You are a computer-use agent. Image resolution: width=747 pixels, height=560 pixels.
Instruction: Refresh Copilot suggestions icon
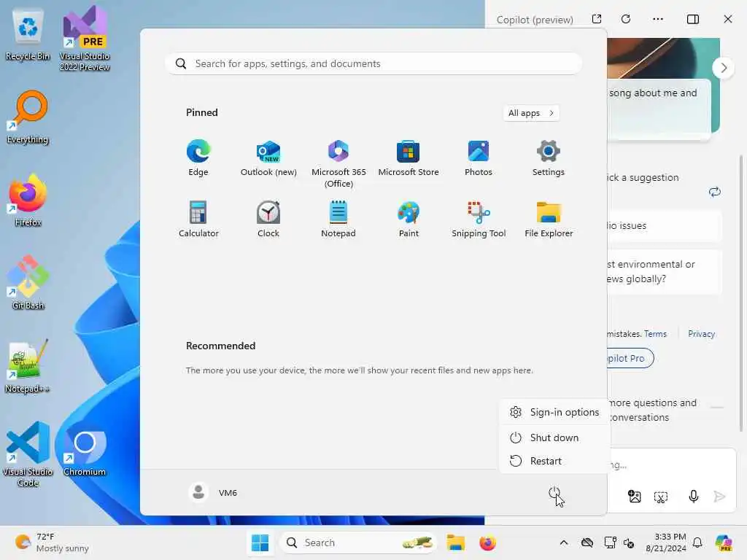click(715, 192)
